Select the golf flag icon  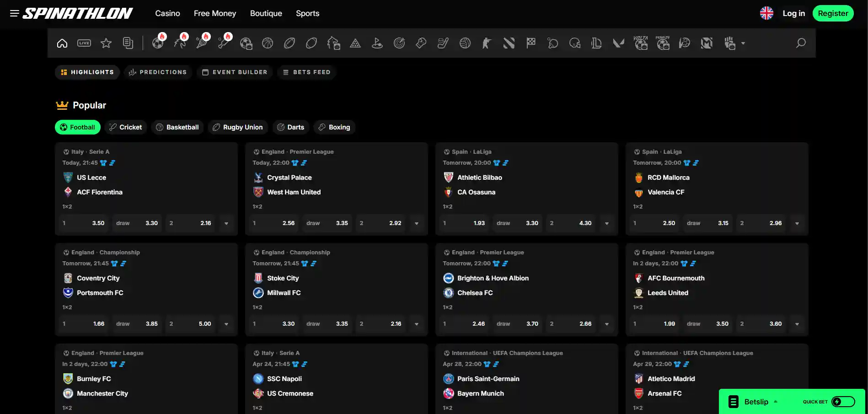tap(377, 43)
